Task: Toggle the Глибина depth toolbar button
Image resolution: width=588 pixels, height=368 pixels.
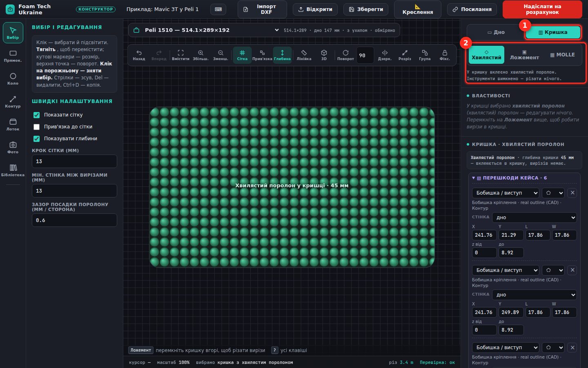Action: pos(282,55)
